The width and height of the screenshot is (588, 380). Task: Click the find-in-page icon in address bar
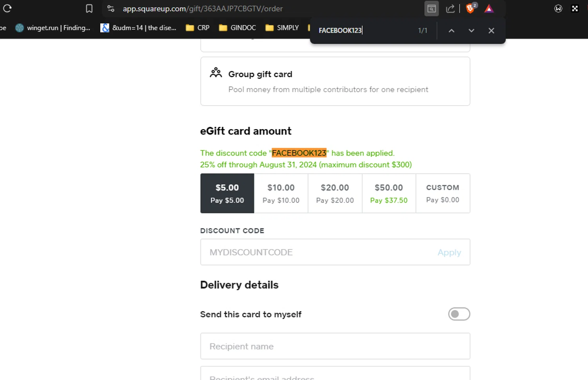(431, 9)
